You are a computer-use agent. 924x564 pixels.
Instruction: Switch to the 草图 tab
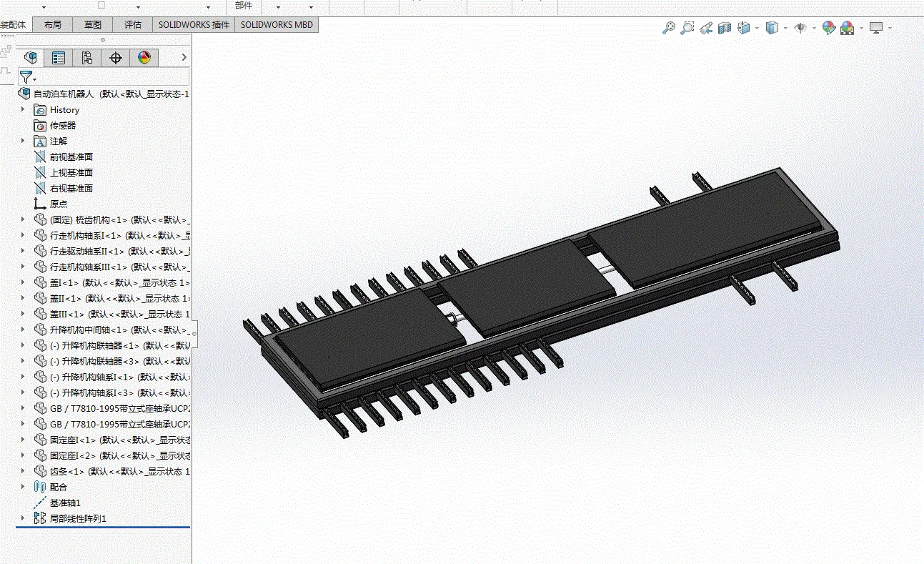tap(93, 24)
